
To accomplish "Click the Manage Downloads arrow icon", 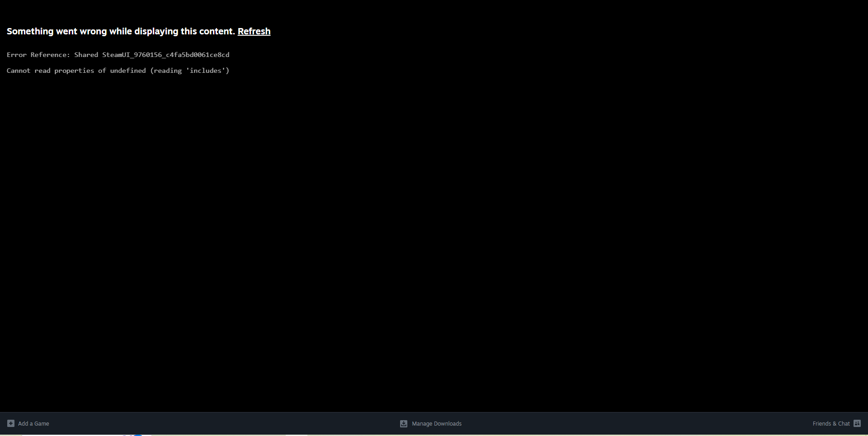I will tap(404, 423).
